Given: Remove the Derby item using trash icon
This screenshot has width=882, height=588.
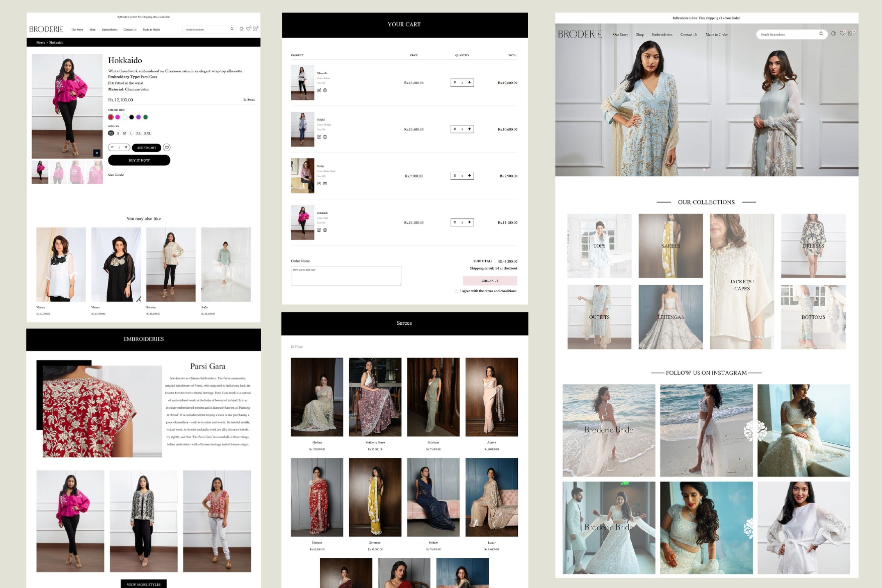Looking at the screenshot, I should [325, 184].
